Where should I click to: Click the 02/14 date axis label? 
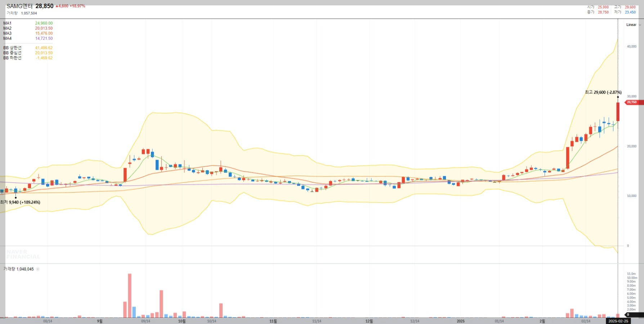pyautogui.click(x=586, y=321)
